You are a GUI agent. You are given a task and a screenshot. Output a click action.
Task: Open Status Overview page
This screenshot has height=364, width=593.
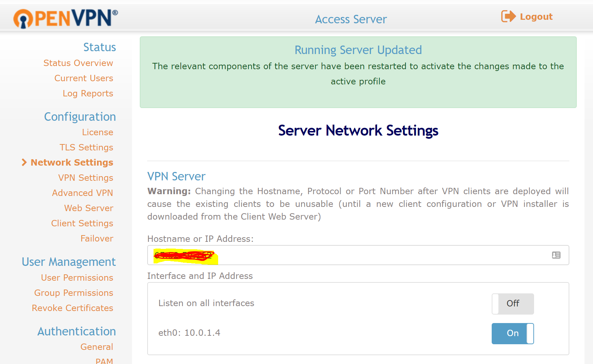click(x=78, y=63)
